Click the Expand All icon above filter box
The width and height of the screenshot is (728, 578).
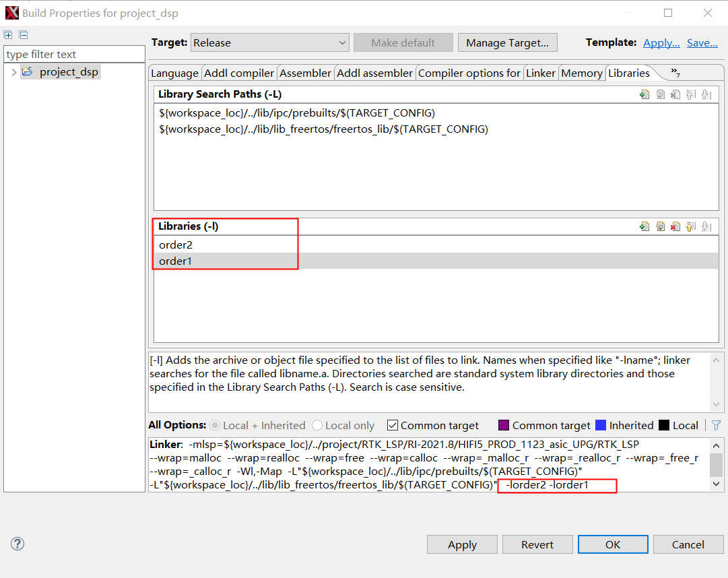click(9, 35)
